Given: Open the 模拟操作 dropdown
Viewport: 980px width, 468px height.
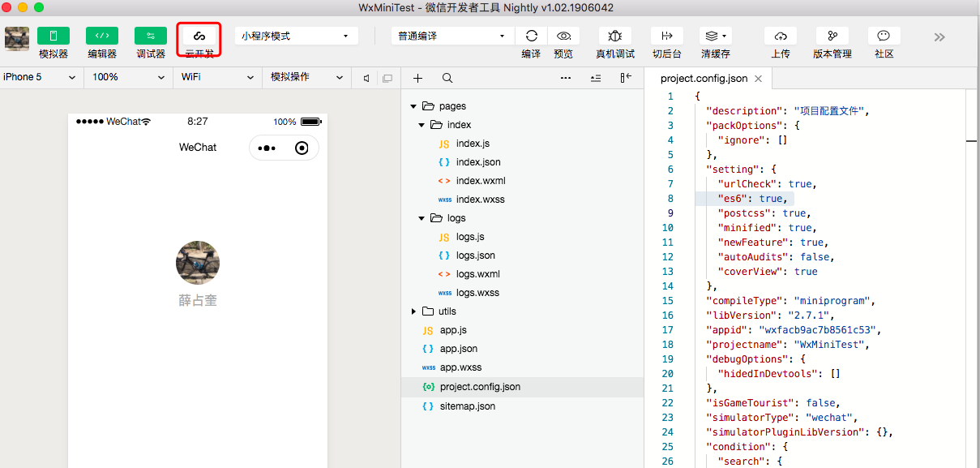Looking at the screenshot, I should pos(307,77).
